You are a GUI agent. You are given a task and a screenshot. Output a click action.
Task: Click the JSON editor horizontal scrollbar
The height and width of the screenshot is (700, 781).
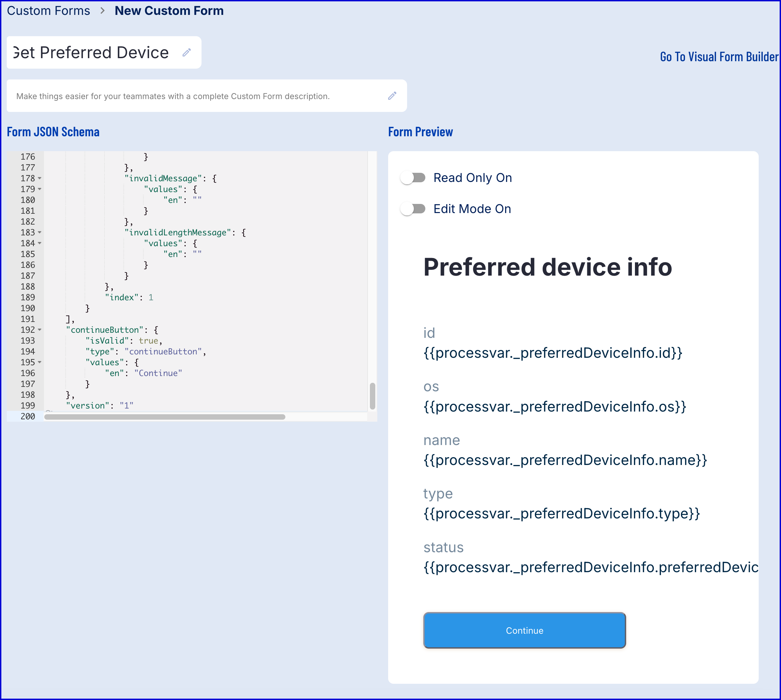tap(165, 417)
